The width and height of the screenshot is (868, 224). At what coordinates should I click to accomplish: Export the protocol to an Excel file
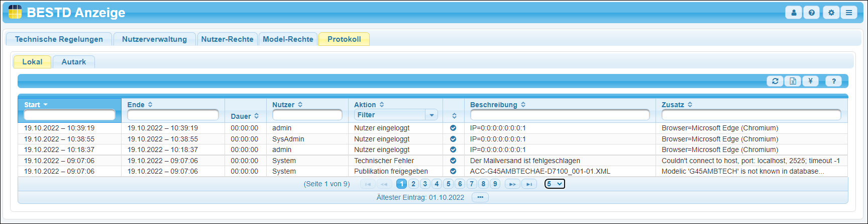[x=793, y=81]
